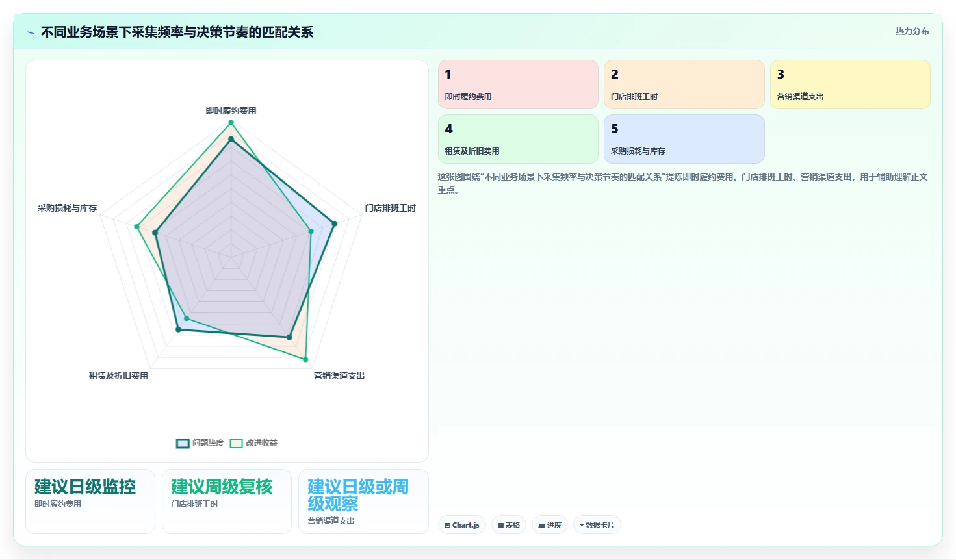Select card 5 采购损耗与库存
Viewport: 956px width, 560px height.
coord(684,139)
